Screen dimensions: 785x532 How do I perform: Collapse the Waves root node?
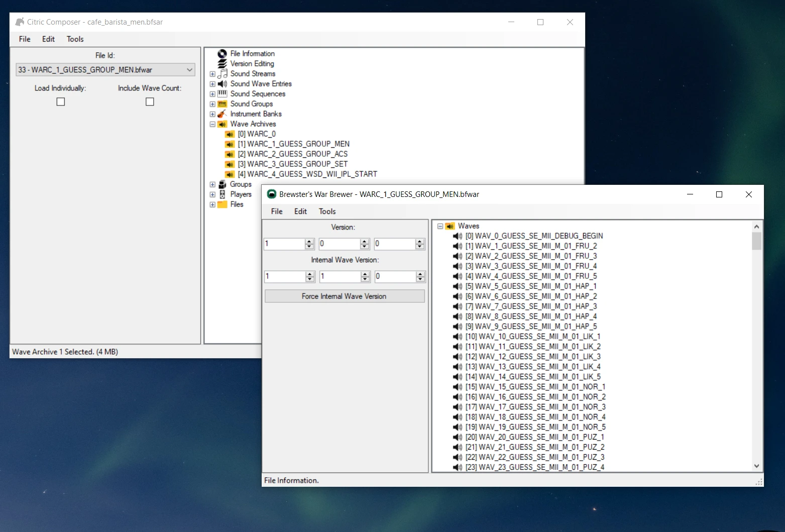click(x=440, y=226)
